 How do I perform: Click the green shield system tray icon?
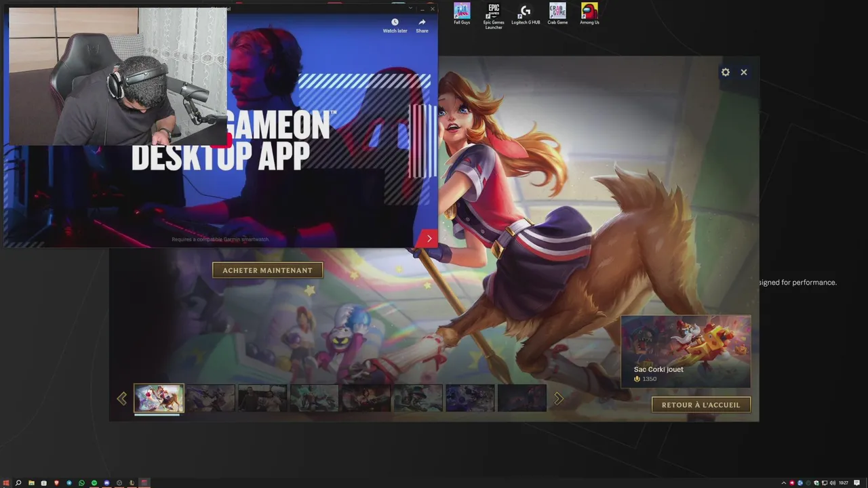click(x=816, y=483)
